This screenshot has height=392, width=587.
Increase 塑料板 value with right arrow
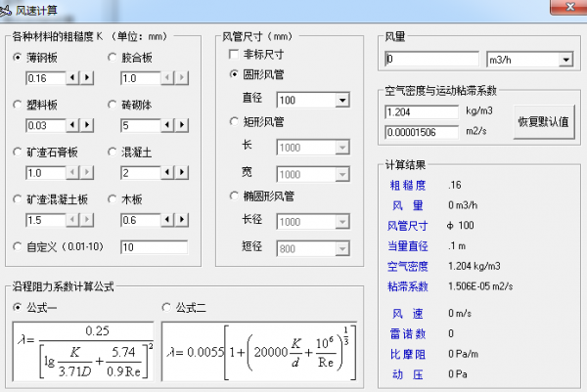click(86, 125)
